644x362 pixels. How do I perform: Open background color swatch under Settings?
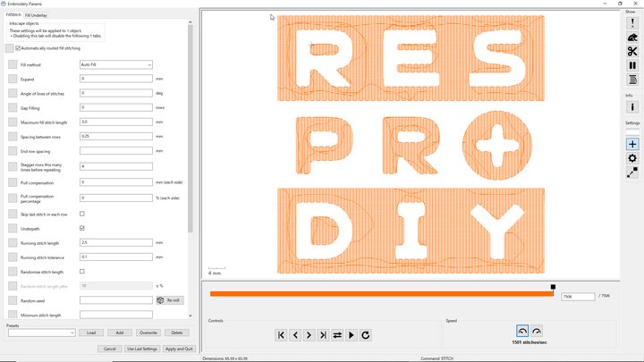tap(632, 131)
